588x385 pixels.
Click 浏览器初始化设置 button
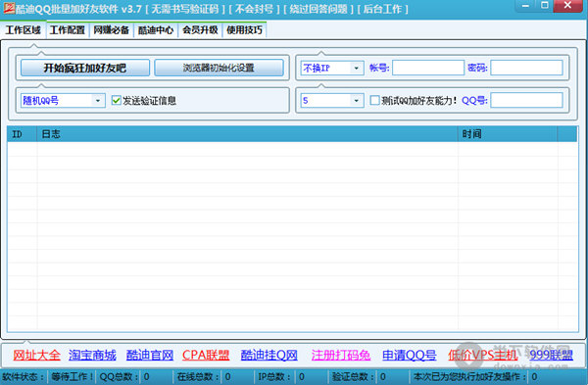[219, 68]
